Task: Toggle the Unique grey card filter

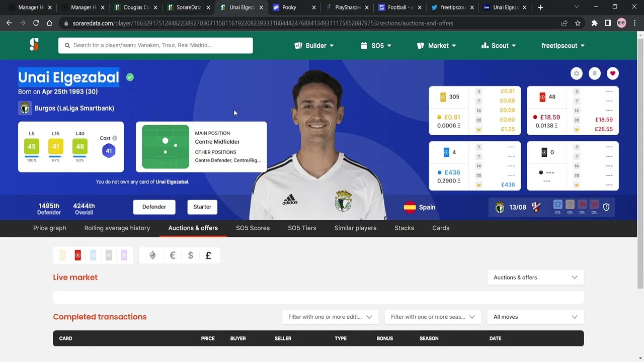Action: (109, 255)
